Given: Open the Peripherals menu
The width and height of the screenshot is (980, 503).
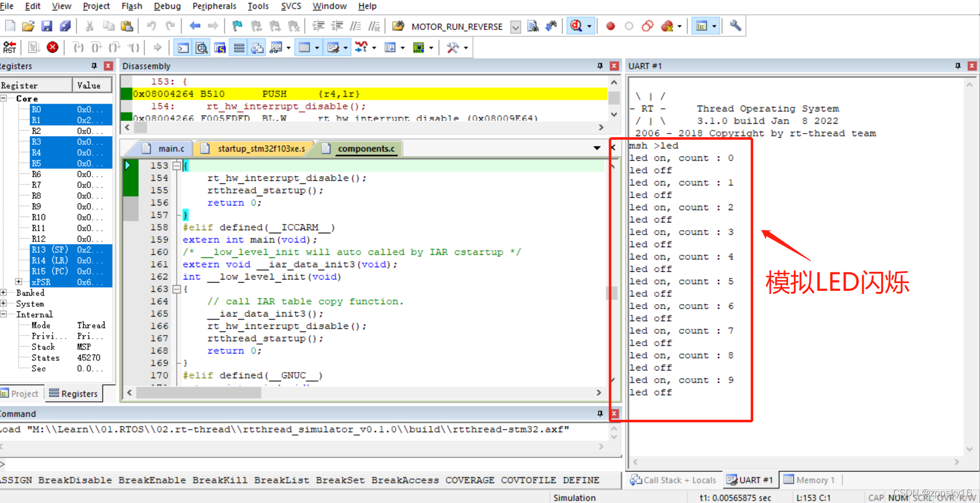Looking at the screenshot, I should (x=214, y=6).
